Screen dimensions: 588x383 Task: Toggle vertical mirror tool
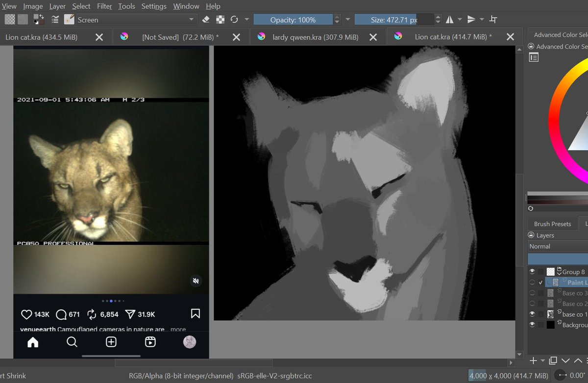471,20
